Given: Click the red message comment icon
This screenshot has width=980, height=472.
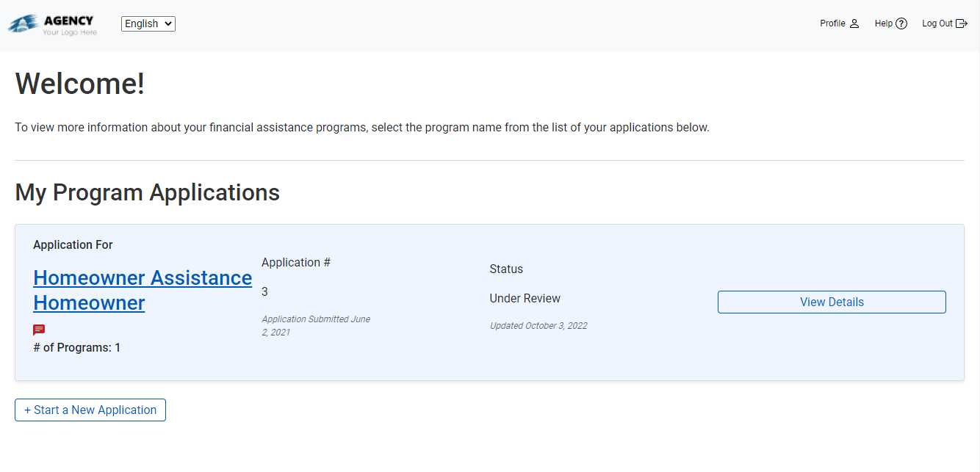Looking at the screenshot, I should (39, 330).
